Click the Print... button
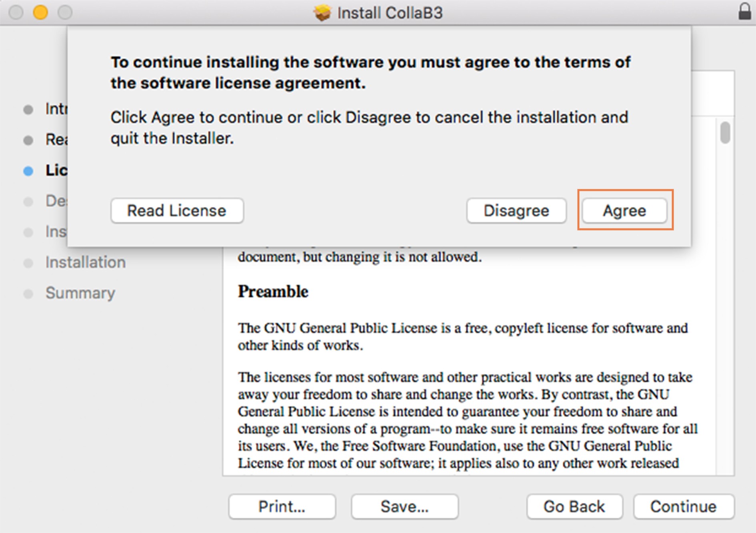 (x=282, y=507)
